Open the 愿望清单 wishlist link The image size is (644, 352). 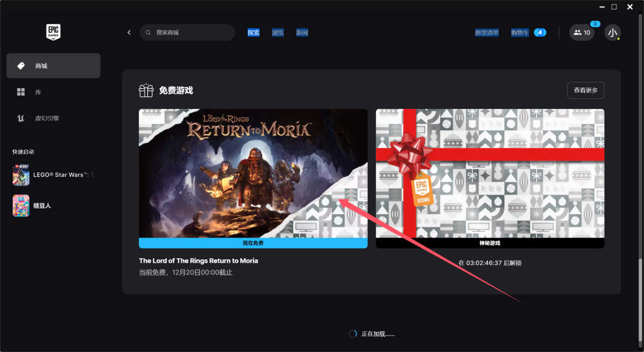click(x=487, y=33)
